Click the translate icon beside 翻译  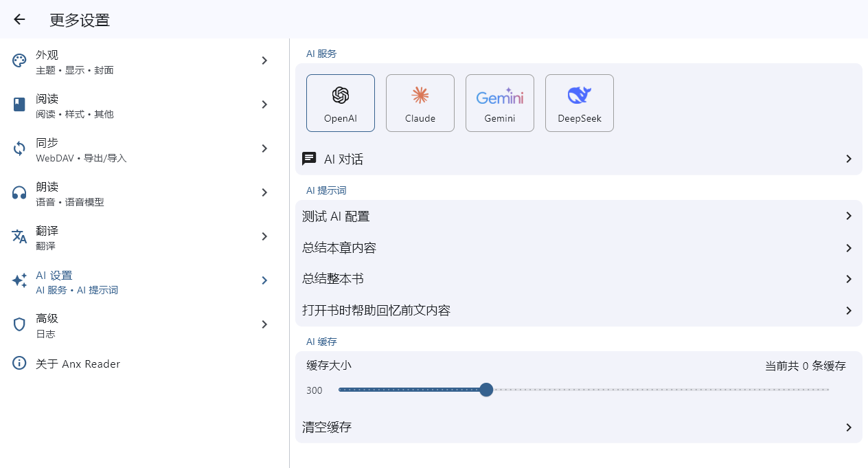click(x=19, y=236)
